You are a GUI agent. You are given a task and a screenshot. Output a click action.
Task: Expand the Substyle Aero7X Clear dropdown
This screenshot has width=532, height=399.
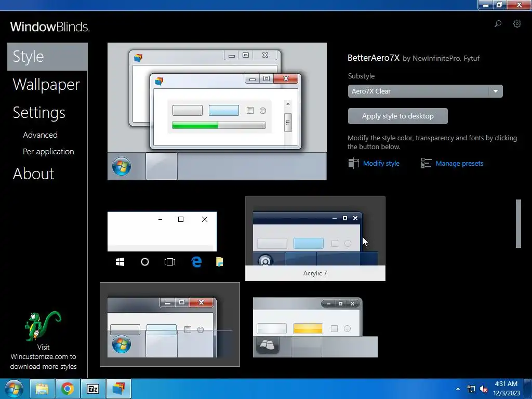425,91
